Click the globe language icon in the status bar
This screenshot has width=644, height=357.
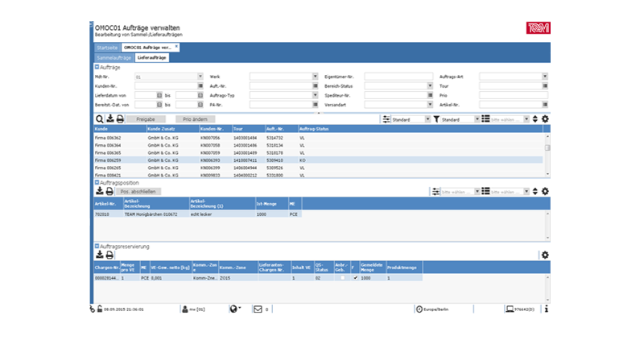[233, 309]
